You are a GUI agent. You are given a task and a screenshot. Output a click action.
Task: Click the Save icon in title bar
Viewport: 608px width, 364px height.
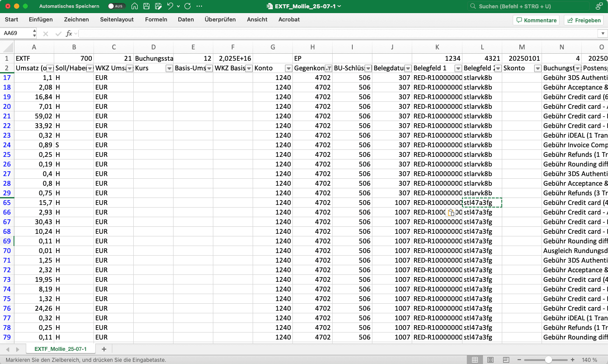point(146,6)
